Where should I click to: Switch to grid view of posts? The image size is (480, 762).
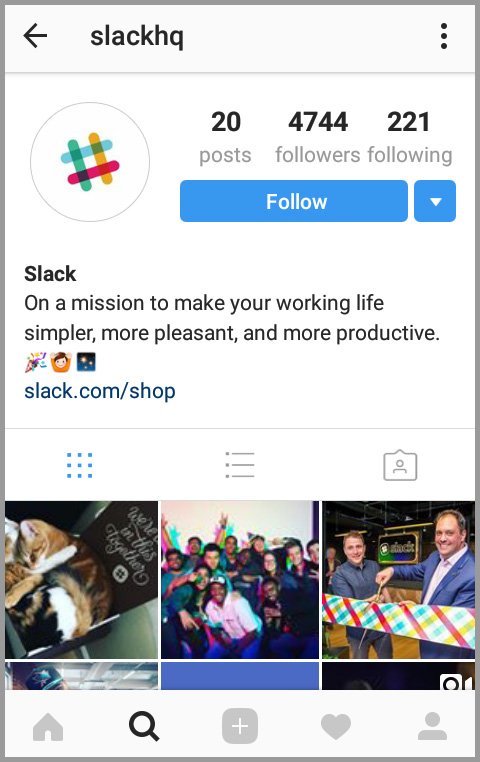coord(80,466)
